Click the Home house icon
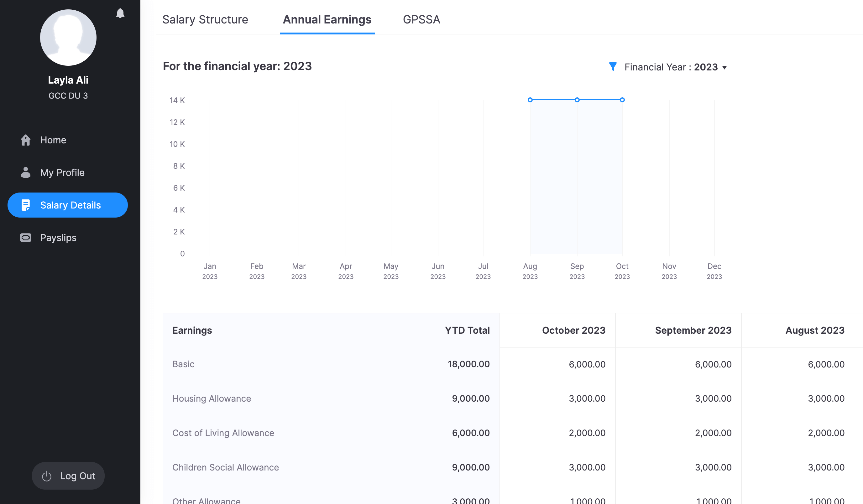 pyautogui.click(x=26, y=140)
